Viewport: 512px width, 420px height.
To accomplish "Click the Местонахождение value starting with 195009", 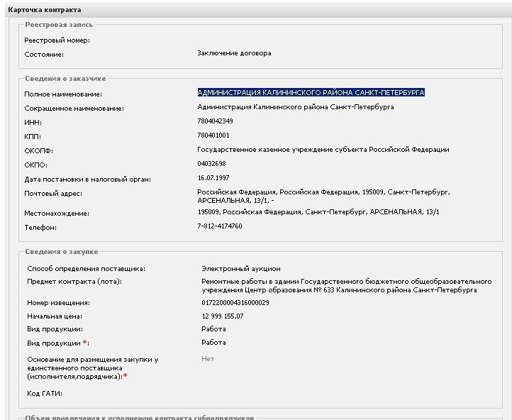I will click(318, 212).
